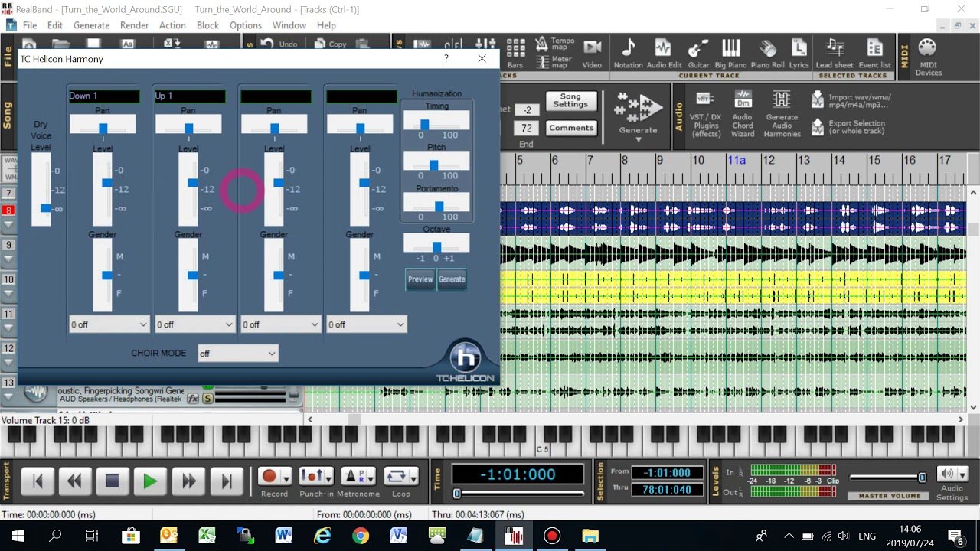Open Song Settings
980x551 pixels.
570,101
